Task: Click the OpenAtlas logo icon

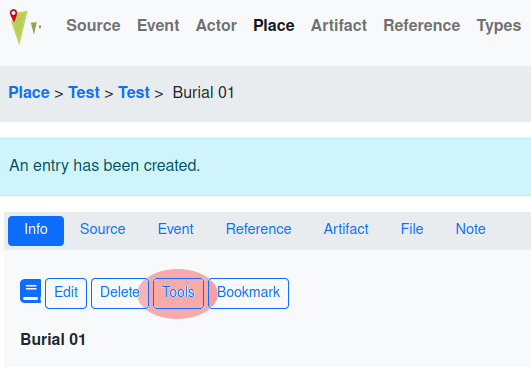Action: (x=25, y=26)
